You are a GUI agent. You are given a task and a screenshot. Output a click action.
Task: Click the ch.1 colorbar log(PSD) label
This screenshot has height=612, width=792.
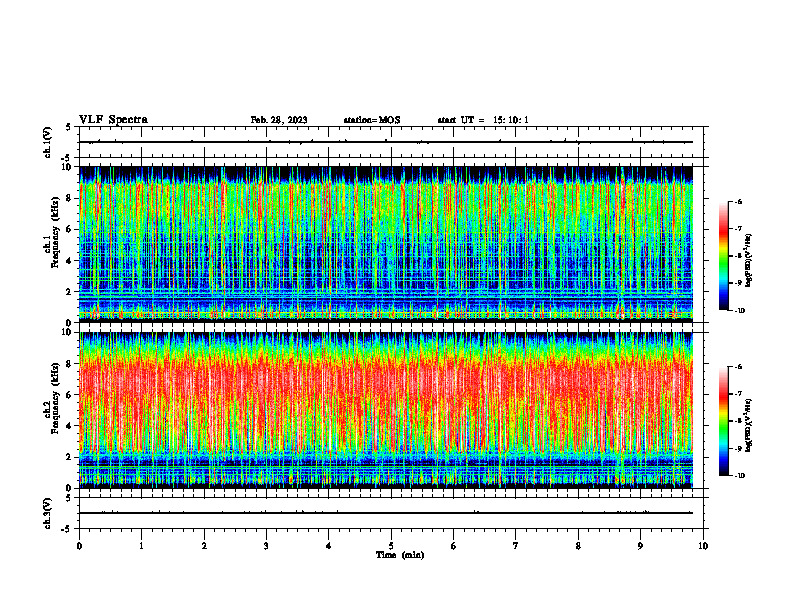coord(749,260)
